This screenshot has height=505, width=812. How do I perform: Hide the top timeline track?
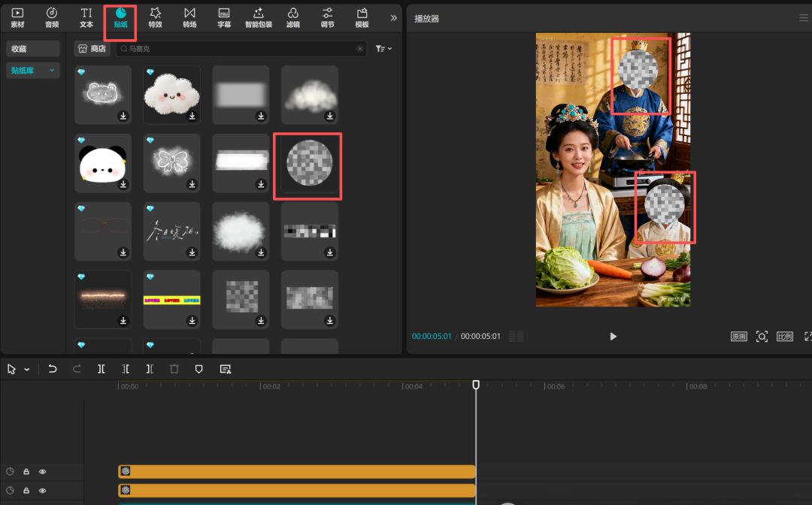coord(42,471)
